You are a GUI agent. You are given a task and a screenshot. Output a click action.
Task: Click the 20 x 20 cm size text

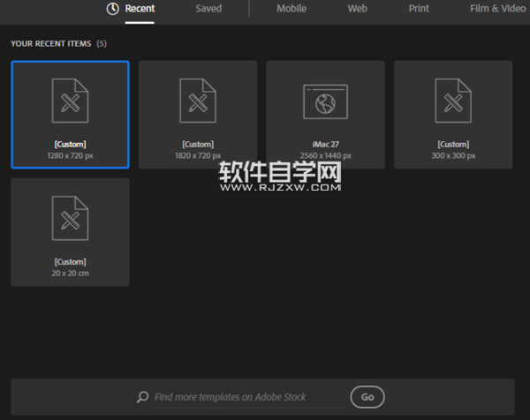tap(71, 274)
